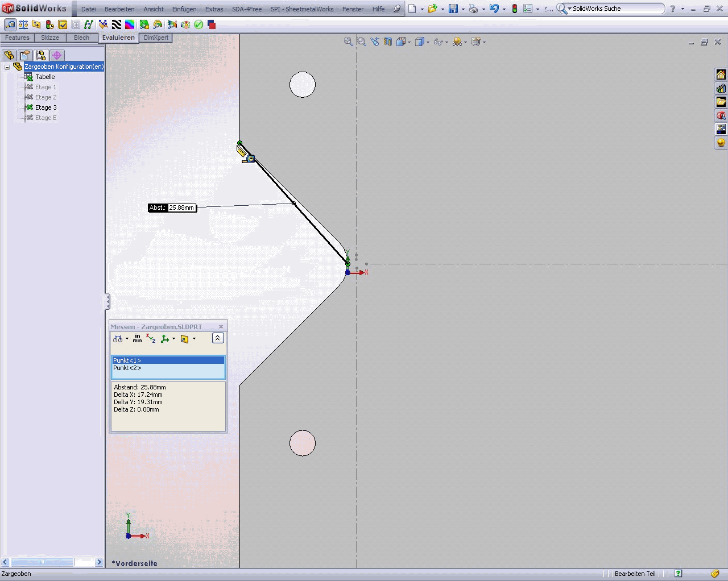
Task: Select Punkt<2> in the measure list
Action: pos(127,368)
